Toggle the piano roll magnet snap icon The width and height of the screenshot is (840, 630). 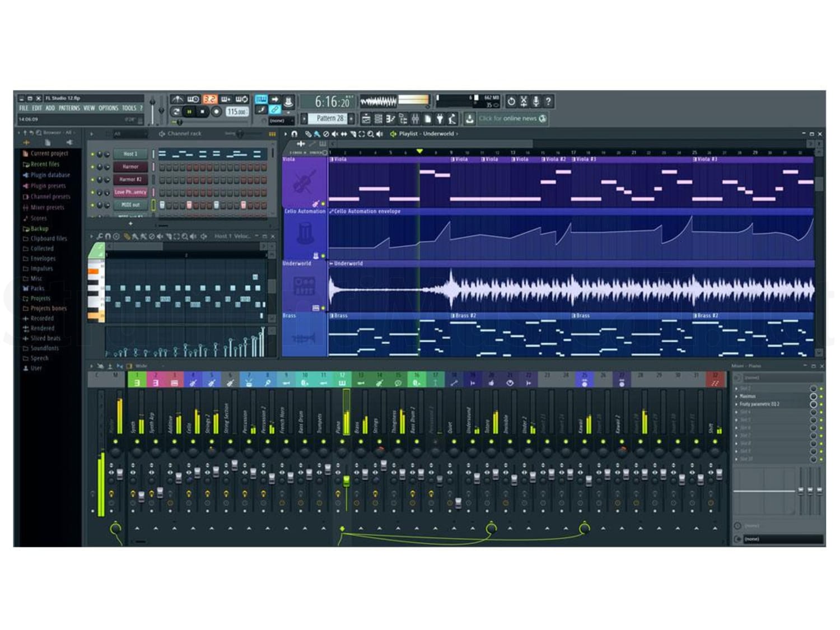click(108, 236)
